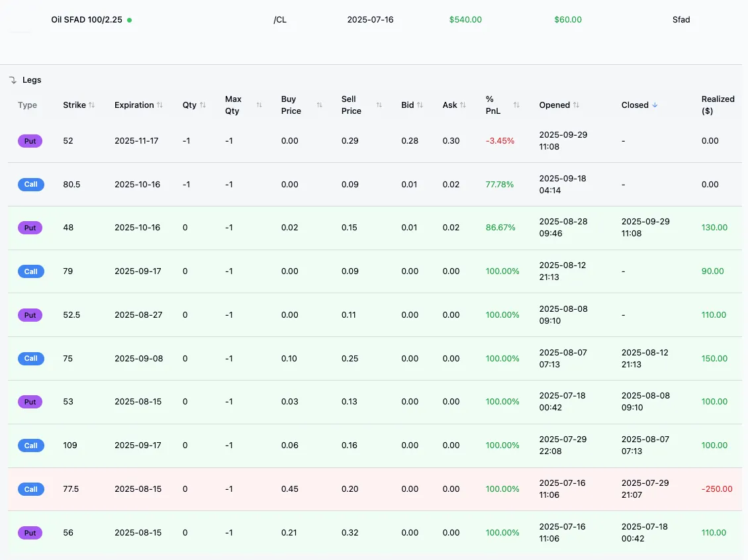Image resolution: width=748 pixels, height=560 pixels.
Task: Click Sell Price column sort icon
Action: (379, 105)
